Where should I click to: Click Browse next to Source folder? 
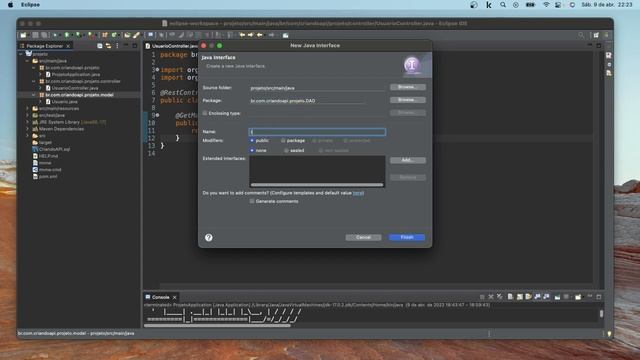pos(407,87)
